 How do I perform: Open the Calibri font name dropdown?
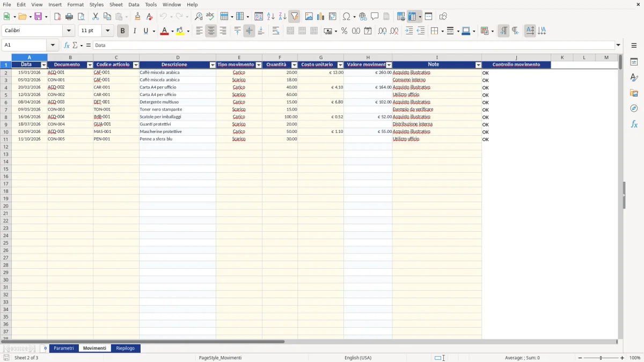[69, 31]
